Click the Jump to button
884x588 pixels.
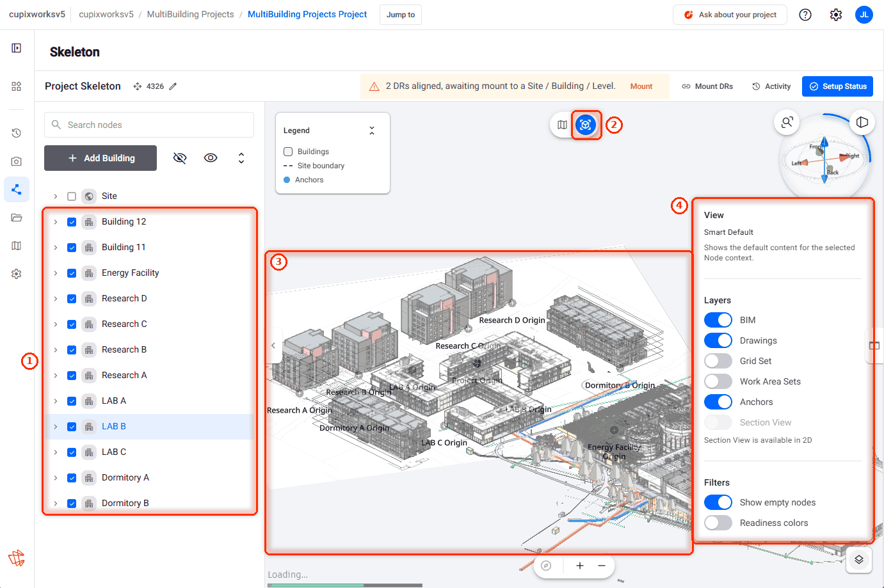tap(401, 15)
